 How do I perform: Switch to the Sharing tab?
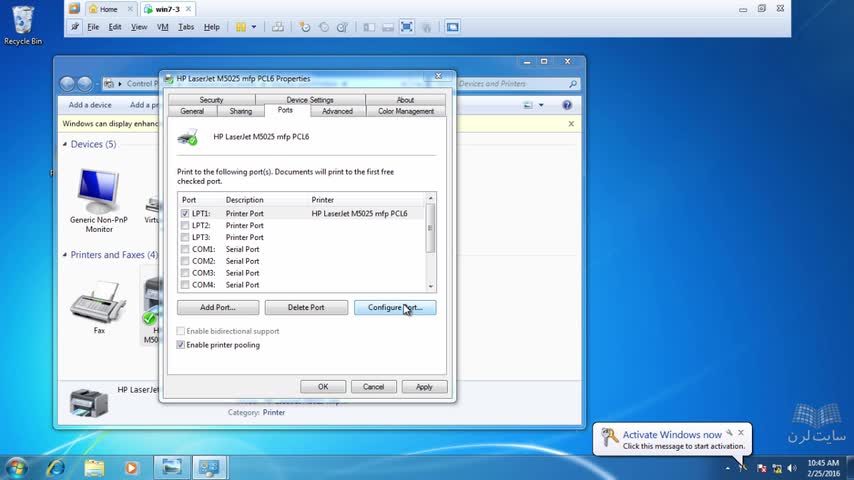[x=241, y=111]
